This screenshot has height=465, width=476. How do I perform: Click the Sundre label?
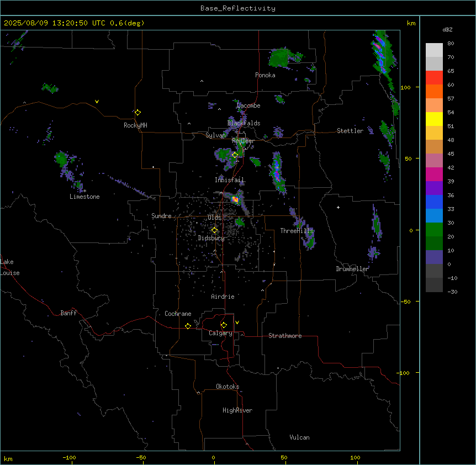(x=161, y=216)
